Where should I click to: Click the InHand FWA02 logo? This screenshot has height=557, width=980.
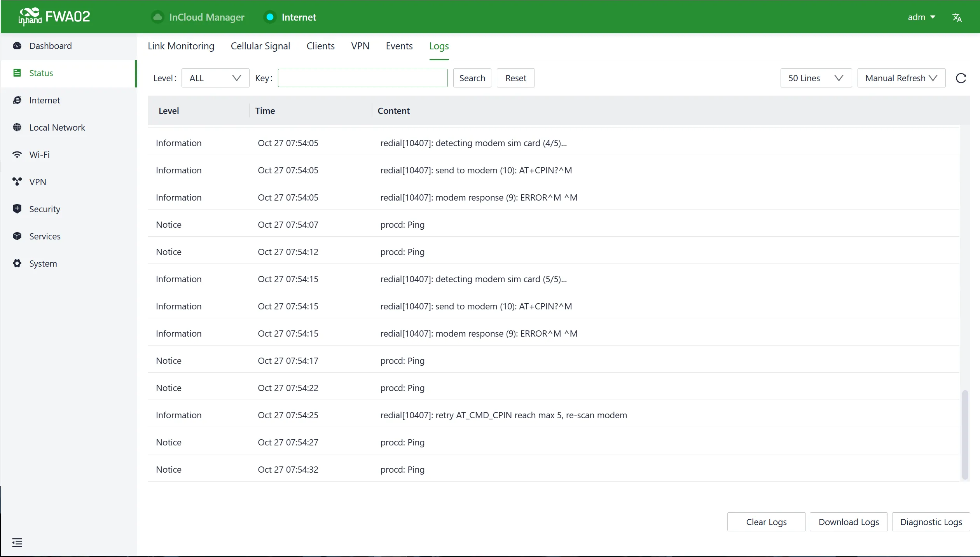54,17
